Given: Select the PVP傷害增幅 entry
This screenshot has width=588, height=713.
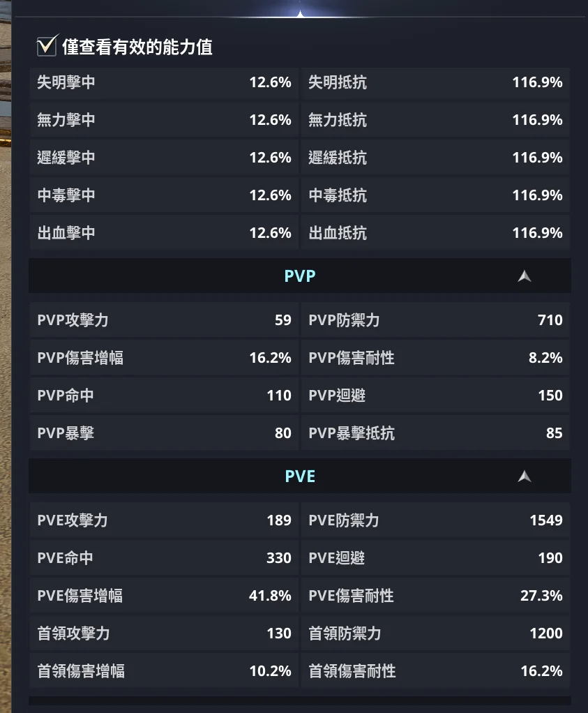Looking at the screenshot, I should (164, 358).
